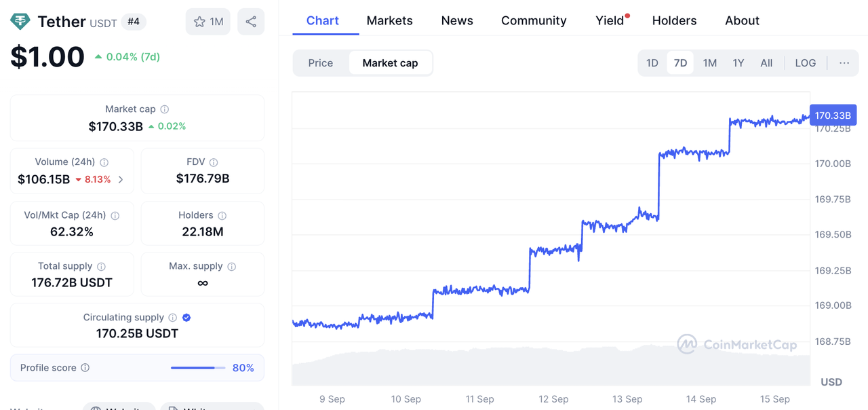Viewport: 868px width, 410px height.
Task: Open the Markets tab
Action: coord(389,20)
